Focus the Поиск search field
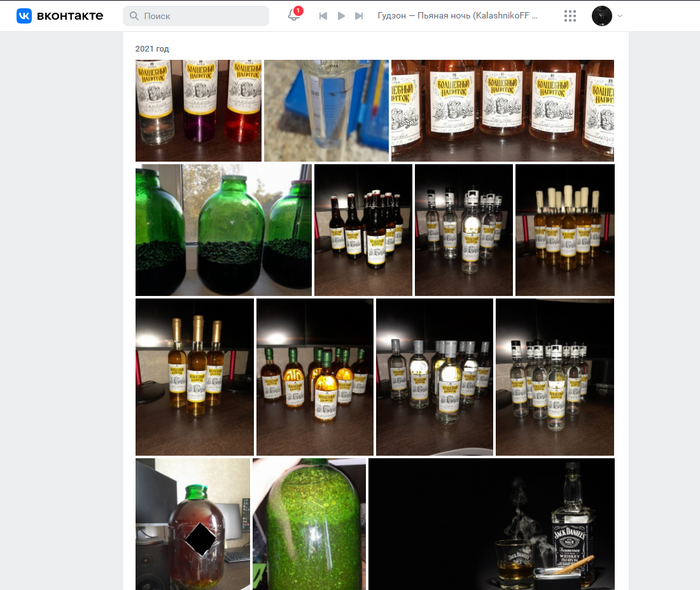Screen dimensions: 700x590 [x=196, y=16]
